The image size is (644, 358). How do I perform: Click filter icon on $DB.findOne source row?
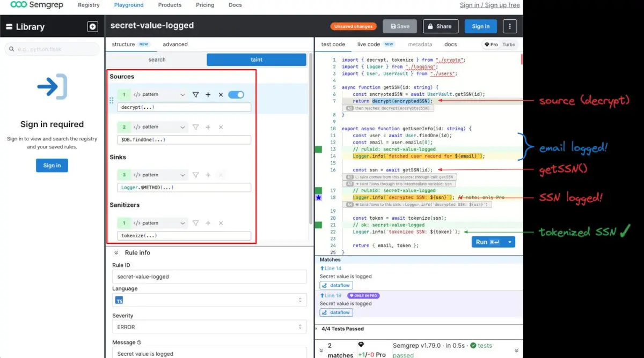click(195, 127)
